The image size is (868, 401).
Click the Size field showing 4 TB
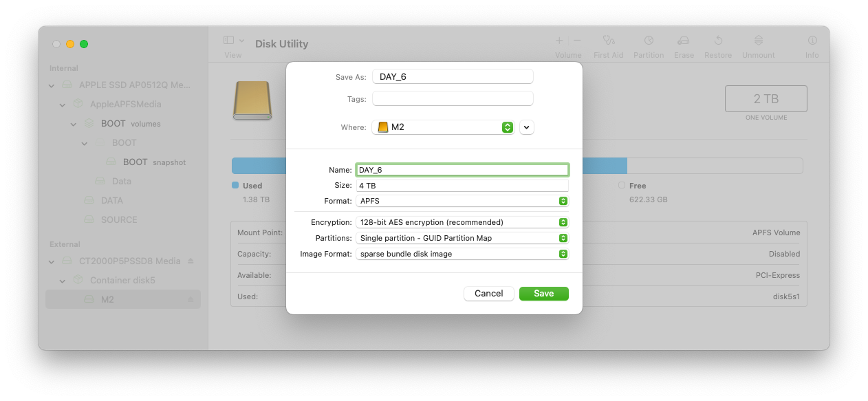click(462, 186)
